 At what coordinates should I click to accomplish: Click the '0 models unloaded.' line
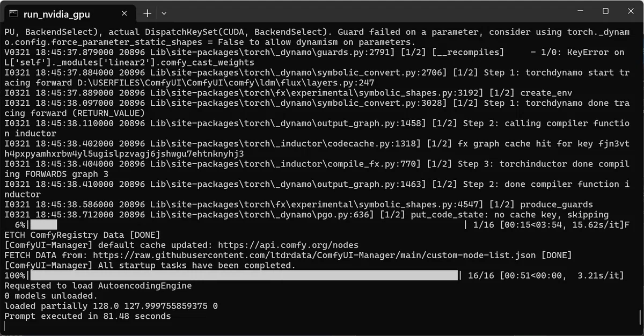pos(51,296)
